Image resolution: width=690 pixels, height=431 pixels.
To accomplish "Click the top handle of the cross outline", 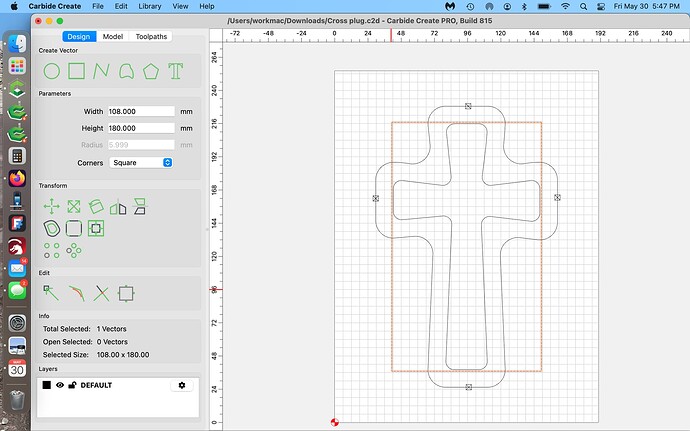I will (468, 106).
